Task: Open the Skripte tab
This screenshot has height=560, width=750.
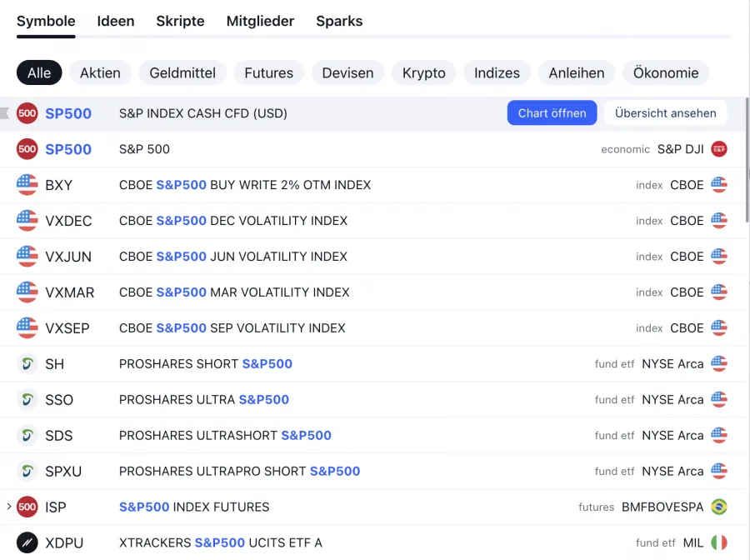Action: (x=180, y=22)
